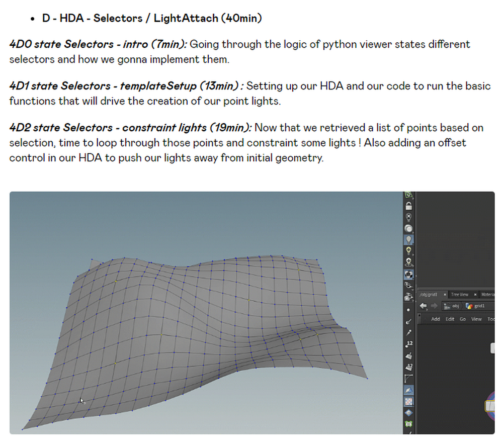503x448 pixels.
Task: Open the Go menu in network editor
Action: pyautogui.click(x=463, y=319)
